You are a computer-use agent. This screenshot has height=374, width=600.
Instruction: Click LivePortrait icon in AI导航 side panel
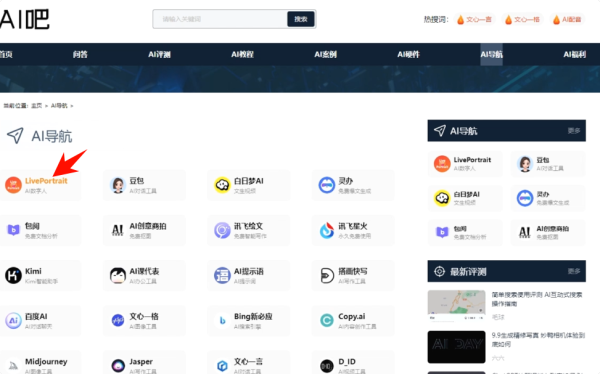coord(442,164)
